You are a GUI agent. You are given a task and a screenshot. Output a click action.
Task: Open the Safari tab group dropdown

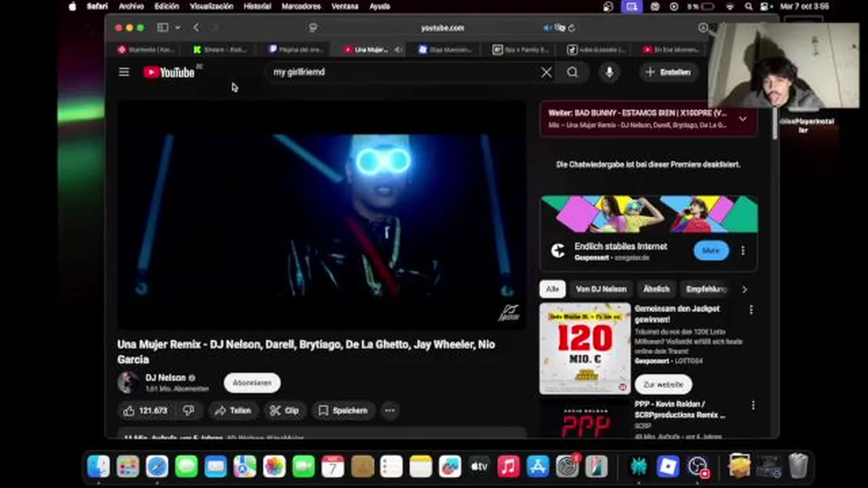[178, 28]
